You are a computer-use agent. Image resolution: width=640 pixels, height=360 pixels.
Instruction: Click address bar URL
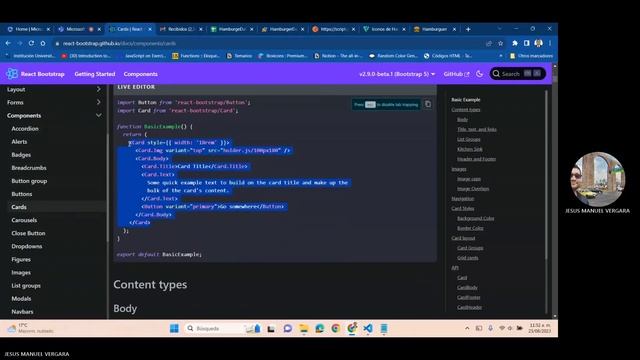point(119,43)
